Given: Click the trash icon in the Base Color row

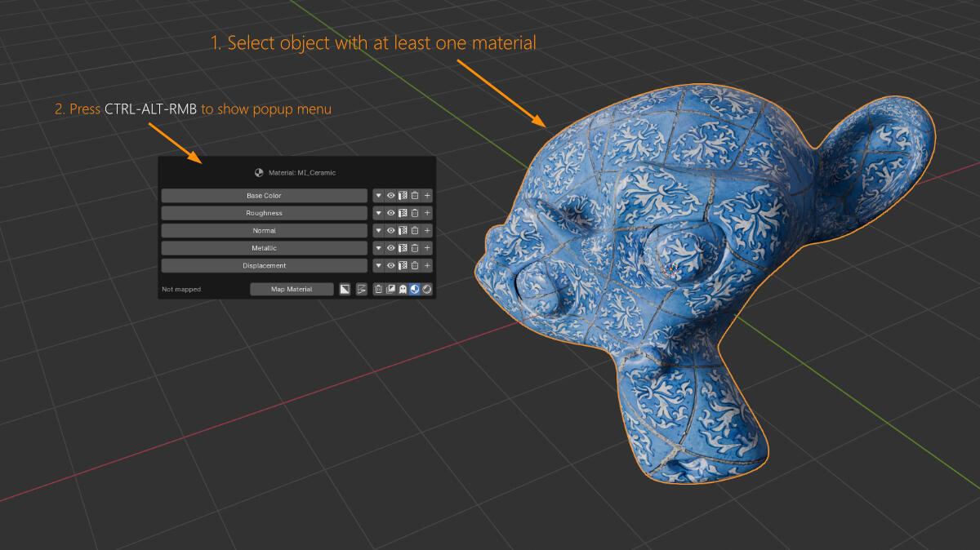Looking at the screenshot, I should (x=415, y=196).
